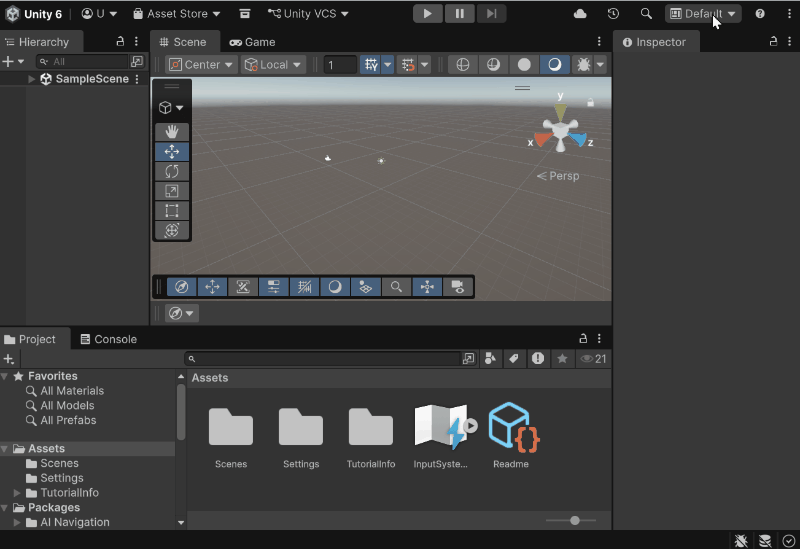The height and width of the screenshot is (549, 800).
Task: Select the Rotate tool
Action: tap(172, 171)
